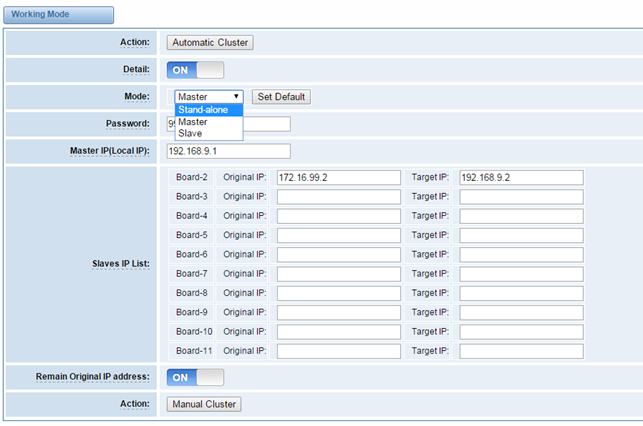
Task: Click the Mode label
Action: [137, 96]
